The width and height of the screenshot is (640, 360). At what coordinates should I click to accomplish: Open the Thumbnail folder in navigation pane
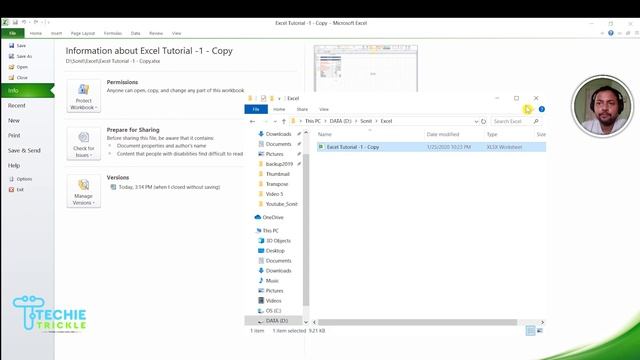[278, 174]
